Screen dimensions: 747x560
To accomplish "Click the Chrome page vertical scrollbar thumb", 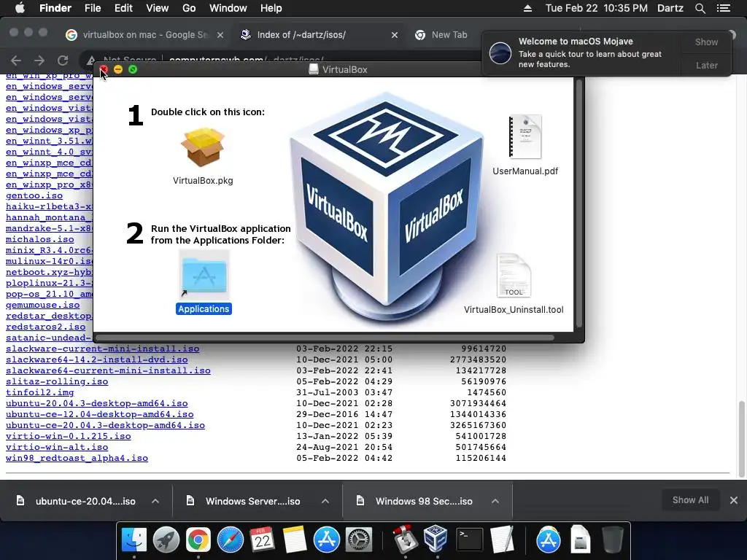I will [x=741, y=438].
